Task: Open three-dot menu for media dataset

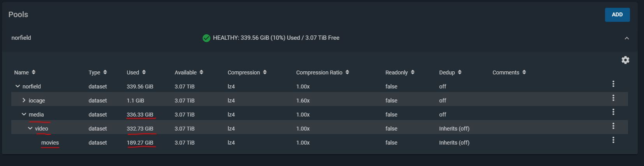Action: pos(613,112)
